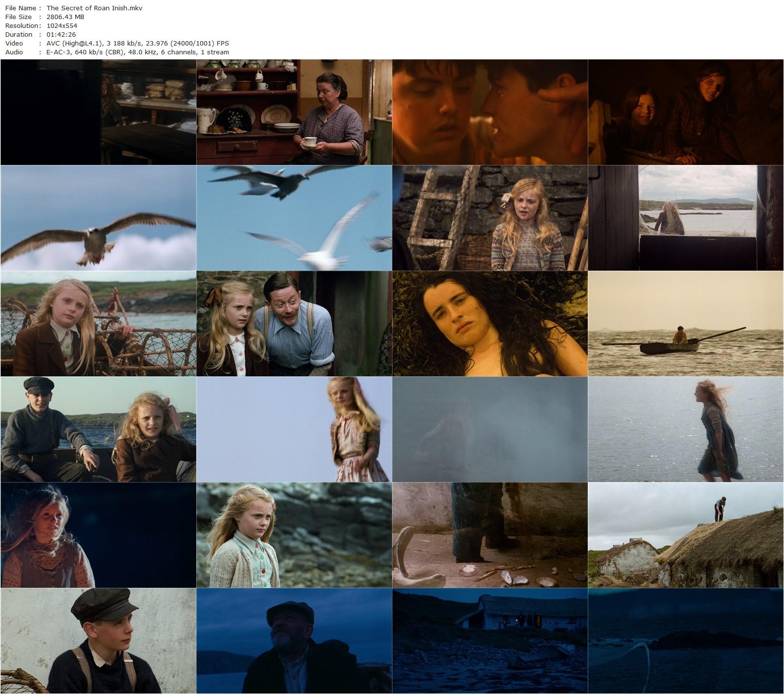Open the old man at dusk thumbnail

pyautogui.click(x=294, y=641)
